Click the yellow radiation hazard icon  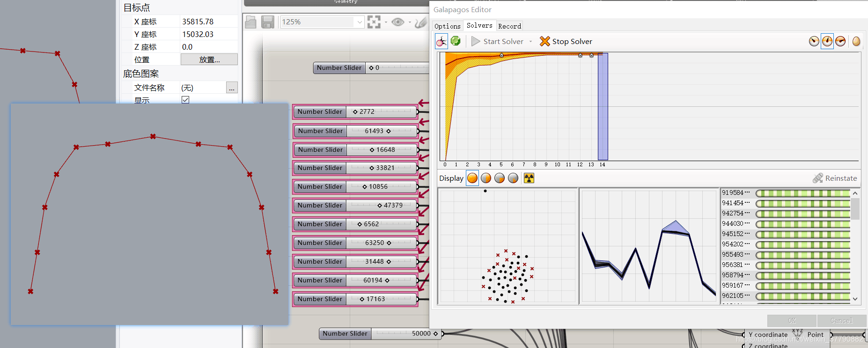click(x=529, y=178)
